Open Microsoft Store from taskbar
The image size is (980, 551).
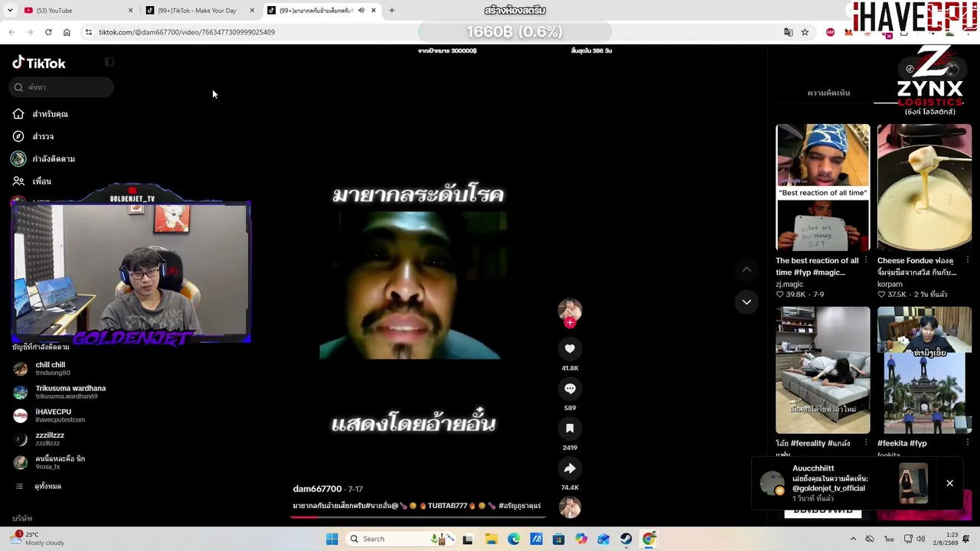pyautogui.click(x=559, y=539)
